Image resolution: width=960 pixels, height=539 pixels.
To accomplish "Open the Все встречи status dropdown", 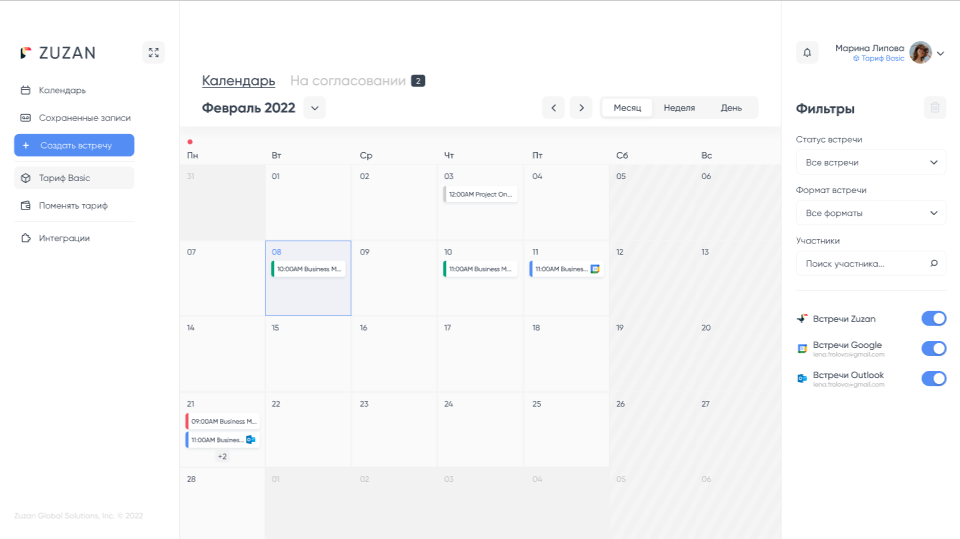I will 871,162.
